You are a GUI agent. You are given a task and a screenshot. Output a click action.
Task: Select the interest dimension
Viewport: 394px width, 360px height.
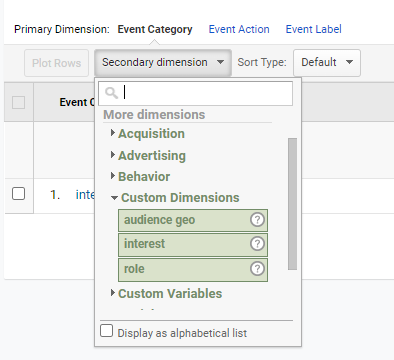point(193,245)
